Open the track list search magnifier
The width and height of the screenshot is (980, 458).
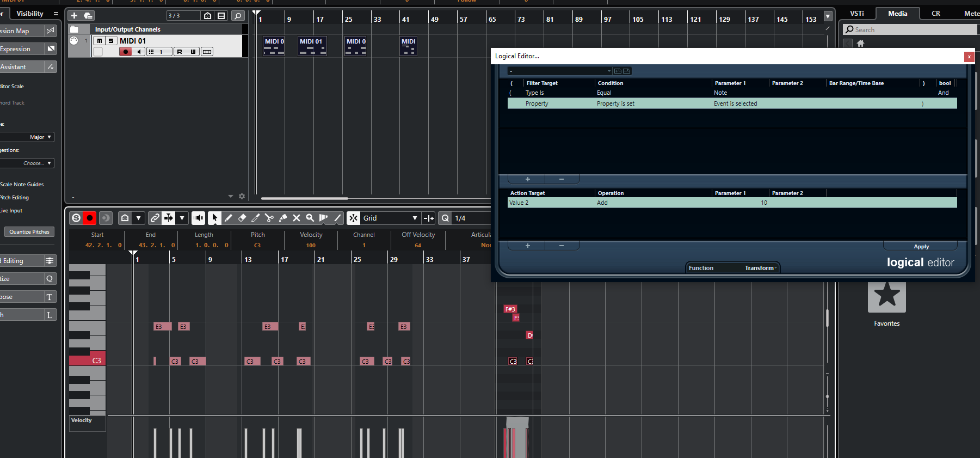click(x=238, y=16)
